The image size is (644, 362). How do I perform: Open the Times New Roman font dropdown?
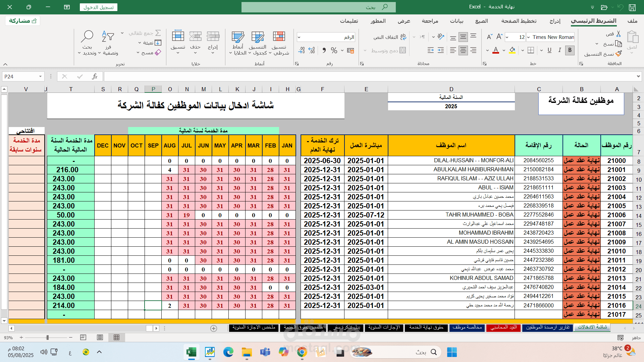coord(529,37)
